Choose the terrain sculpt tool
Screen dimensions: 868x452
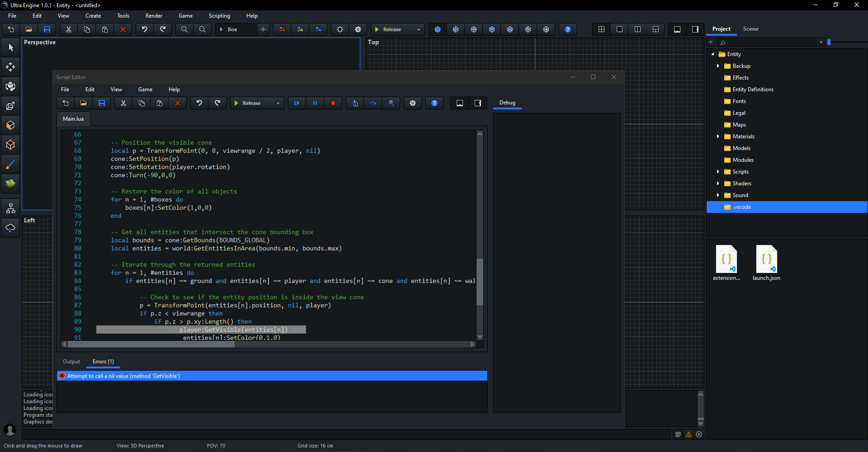coord(10,183)
